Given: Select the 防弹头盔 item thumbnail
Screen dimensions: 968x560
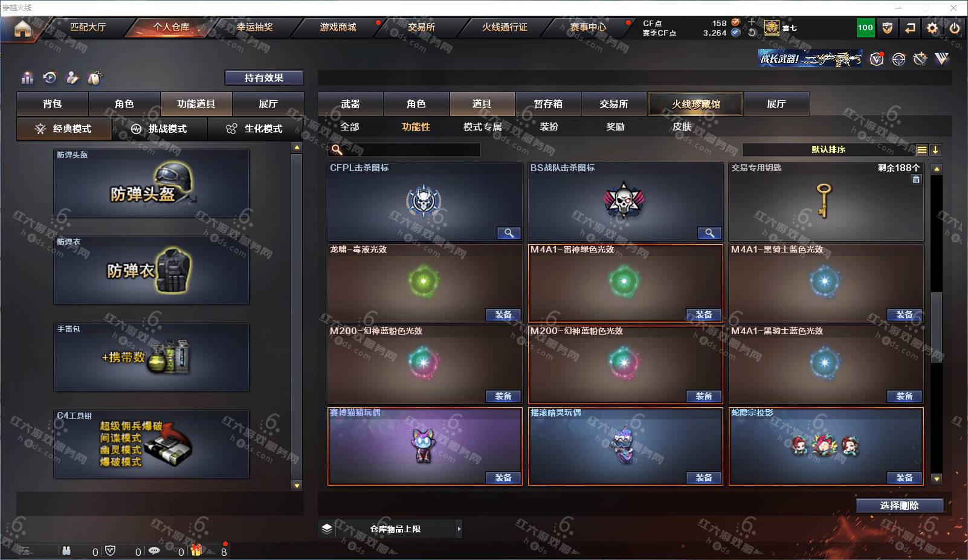Looking at the screenshot, I should click(151, 184).
